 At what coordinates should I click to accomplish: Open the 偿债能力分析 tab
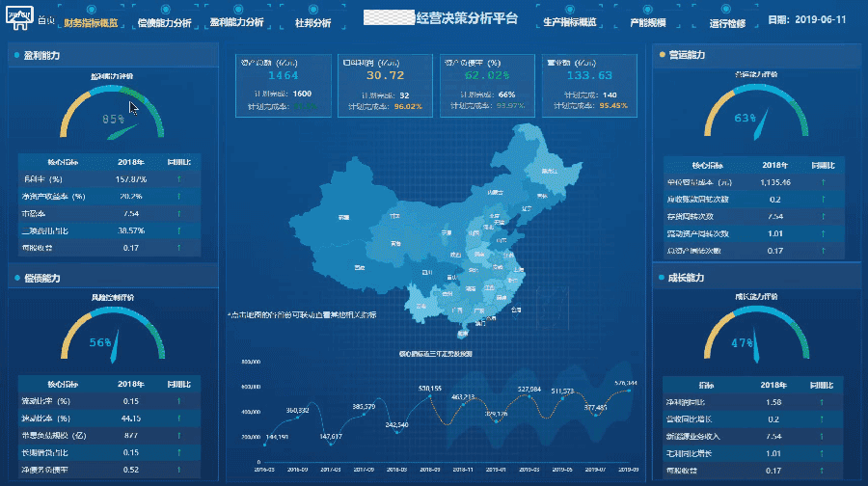click(164, 23)
